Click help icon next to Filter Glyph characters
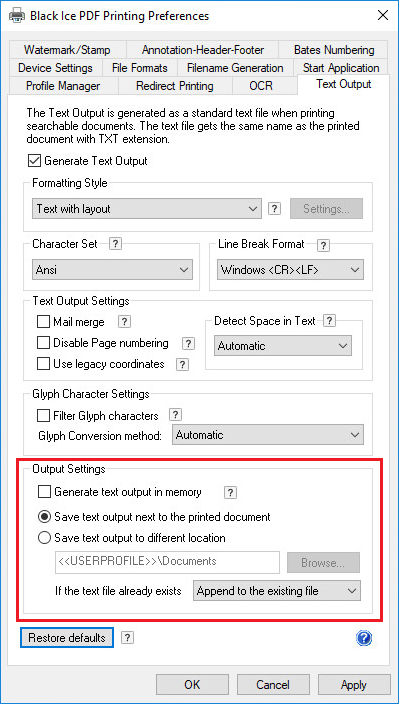The image size is (399, 704). 175,414
